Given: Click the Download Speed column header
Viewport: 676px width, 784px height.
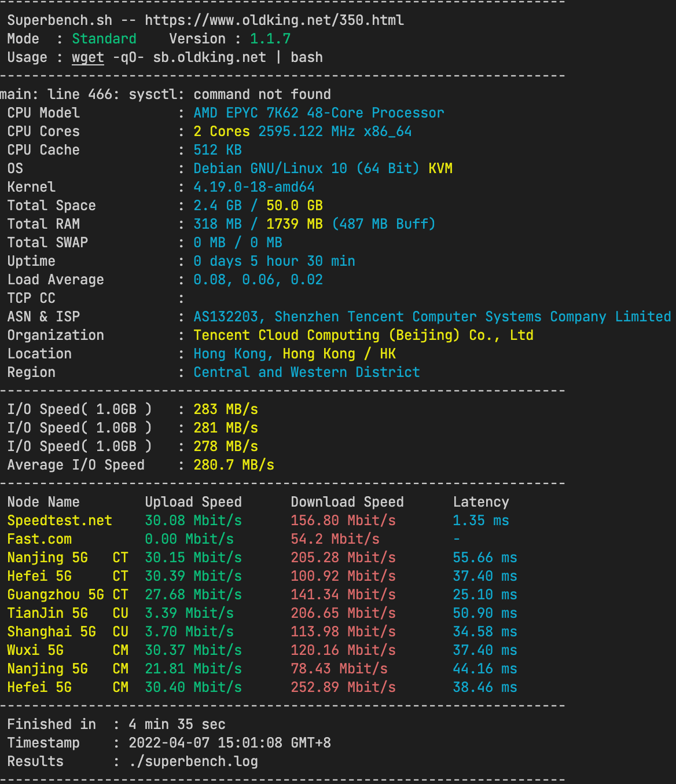Looking at the screenshot, I should [x=347, y=502].
